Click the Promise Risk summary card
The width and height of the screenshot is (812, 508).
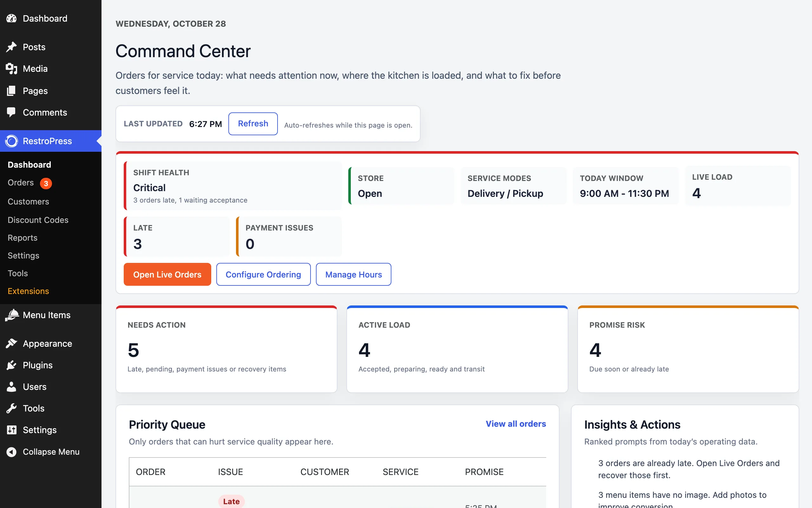(x=688, y=349)
